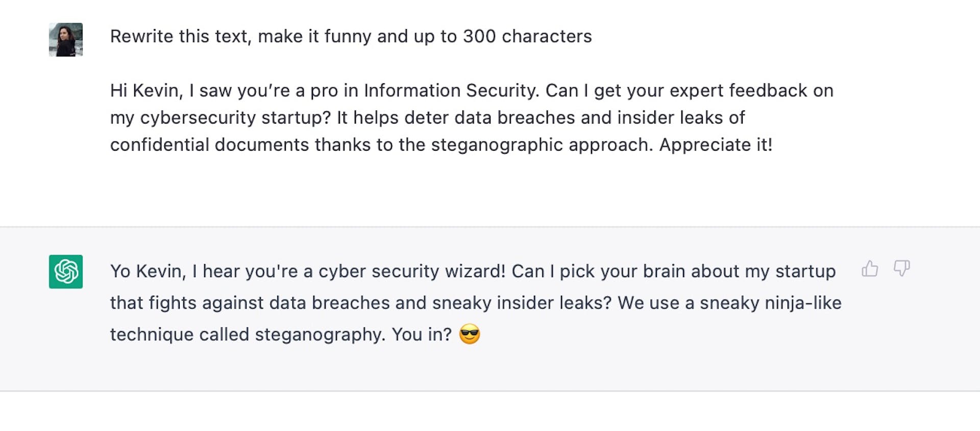Viewport: 980px width, 431px height.
Task: Click the sunglasses emoji in the reply
Action: (x=470, y=334)
